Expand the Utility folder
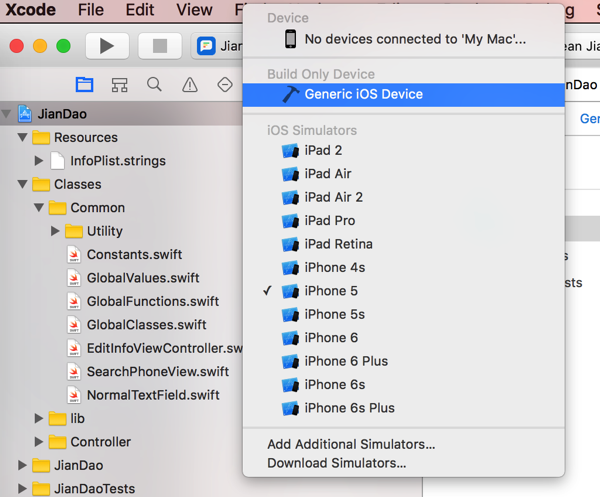This screenshot has width=600, height=497. 56,231
